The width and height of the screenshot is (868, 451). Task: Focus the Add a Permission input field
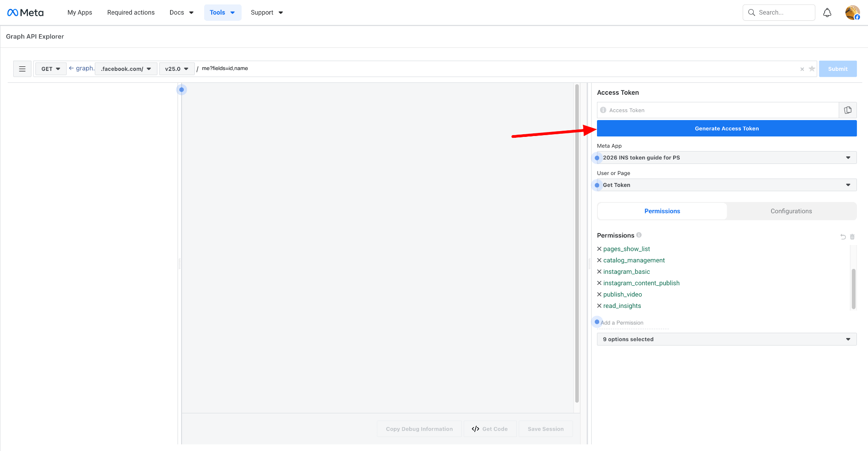[x=633, y=323]
